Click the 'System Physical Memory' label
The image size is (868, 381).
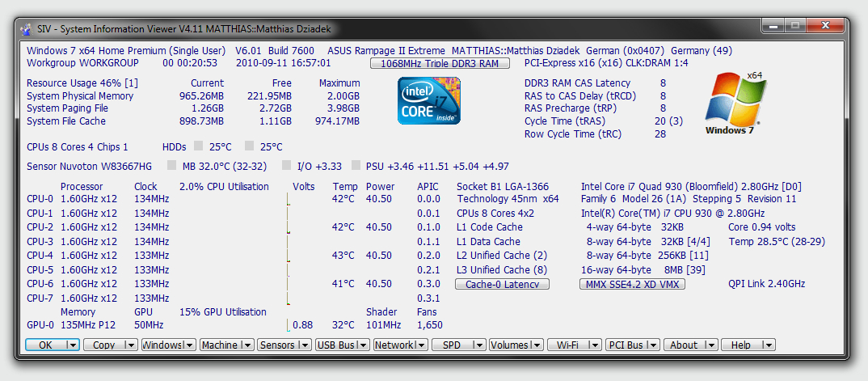tap(80, 95)
